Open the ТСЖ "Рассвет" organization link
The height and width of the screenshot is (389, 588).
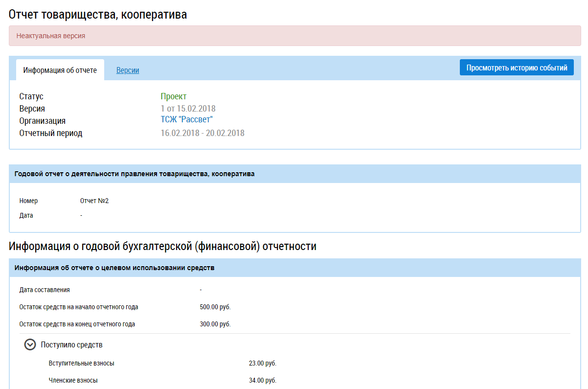186,120
